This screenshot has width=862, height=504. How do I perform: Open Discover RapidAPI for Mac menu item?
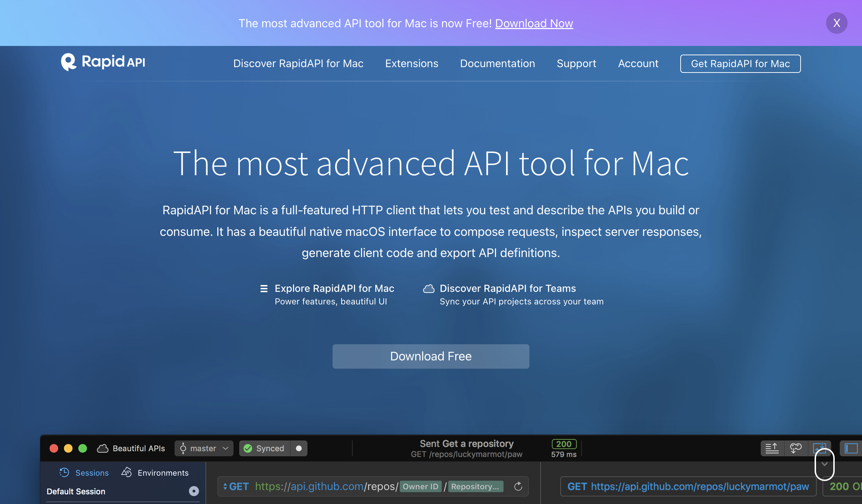pos(298,64)
